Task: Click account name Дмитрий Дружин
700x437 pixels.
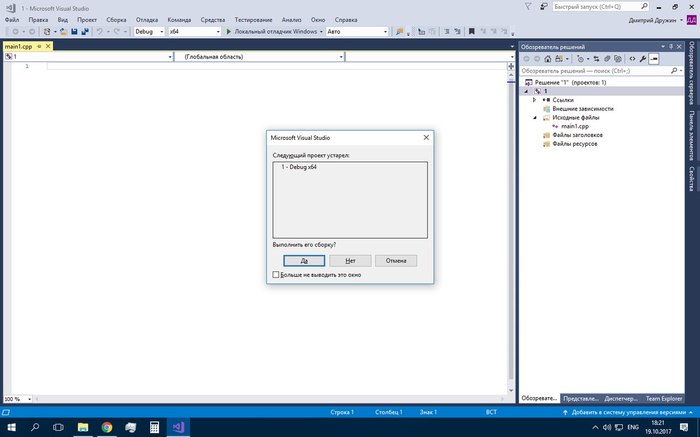Action: pos(652,21)
